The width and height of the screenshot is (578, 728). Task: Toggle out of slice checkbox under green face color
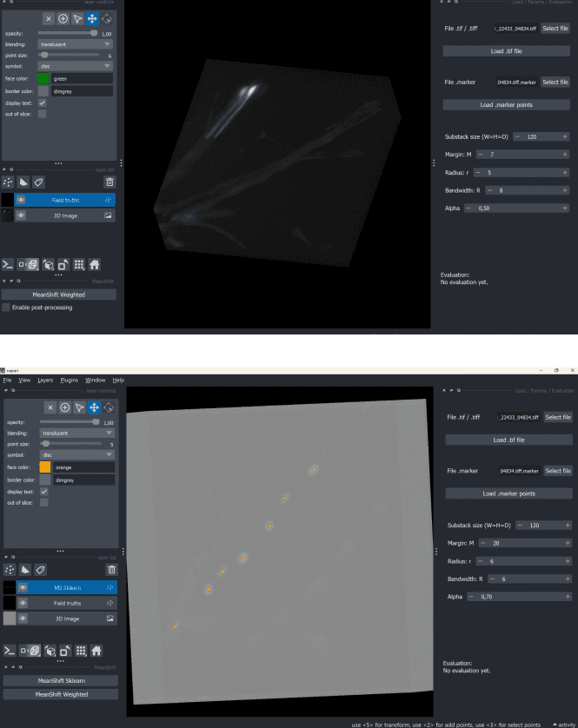43,114
